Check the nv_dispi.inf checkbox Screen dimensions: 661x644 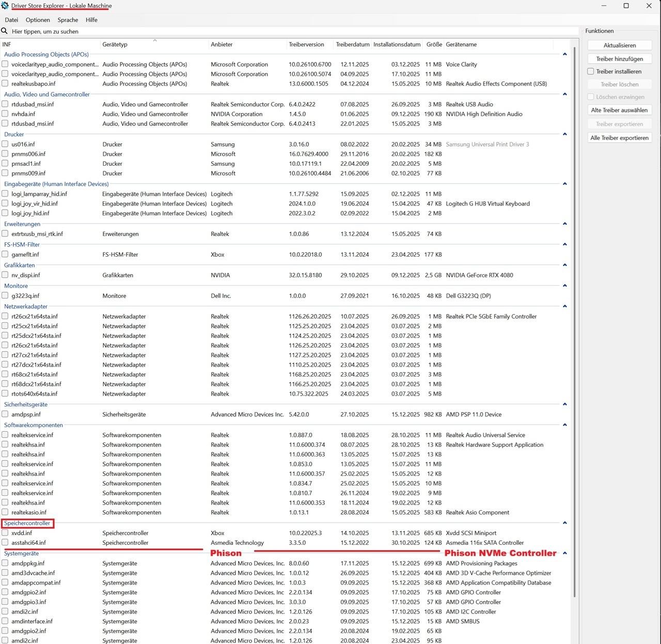[x=5, y=275]
